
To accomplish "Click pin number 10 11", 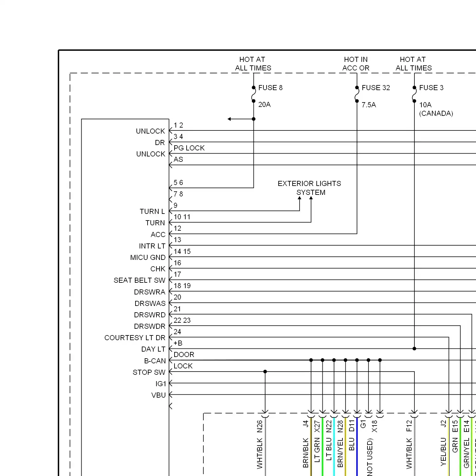I will point(182,217).
